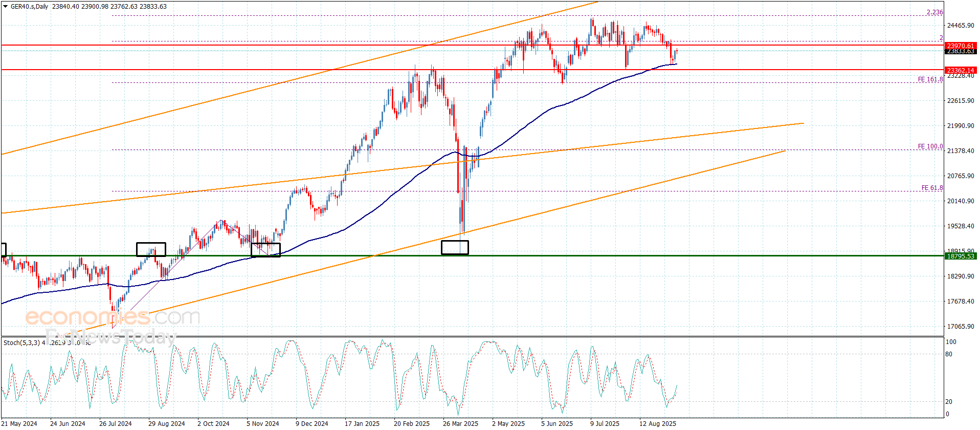This screenshot has height=430, width=980.
Task: Click the 20140.90 price axis value
Action: pyautogui.click(x=961, y=201)
